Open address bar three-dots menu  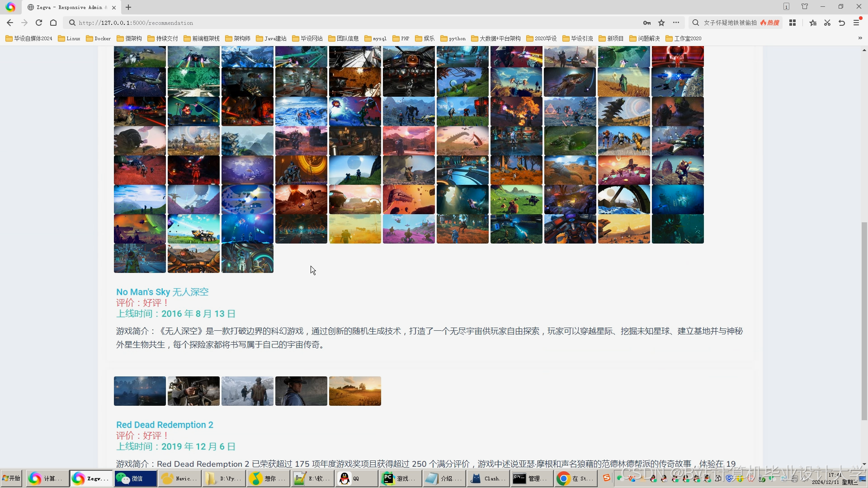676,23
